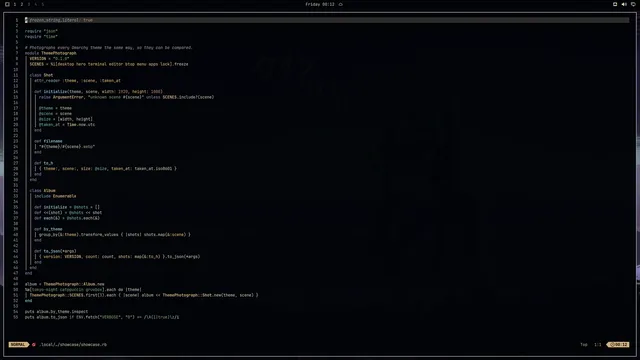Click the class Album line
The image size is (640, 360).
[42, 191]
